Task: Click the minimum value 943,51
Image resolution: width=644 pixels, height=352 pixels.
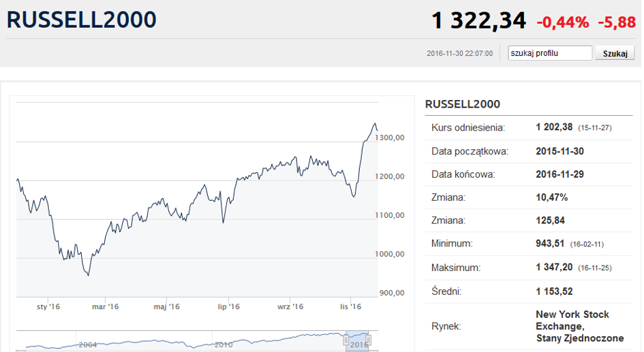Action: pyautogui.click(x=550, y=244)
